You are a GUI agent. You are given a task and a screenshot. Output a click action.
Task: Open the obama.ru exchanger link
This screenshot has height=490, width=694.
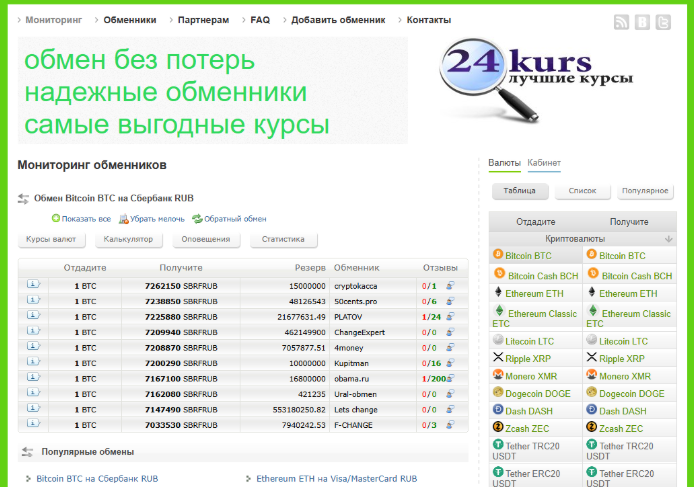351,379
